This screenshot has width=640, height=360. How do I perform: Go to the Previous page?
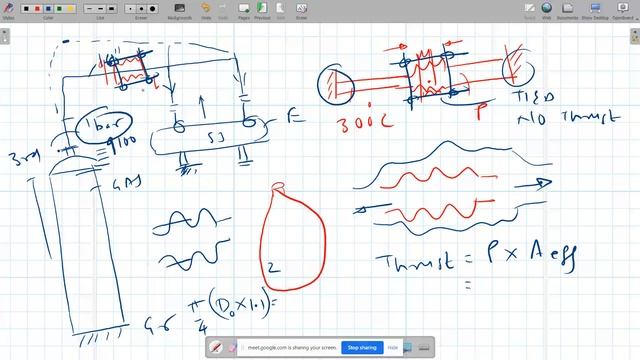[262, 10]
